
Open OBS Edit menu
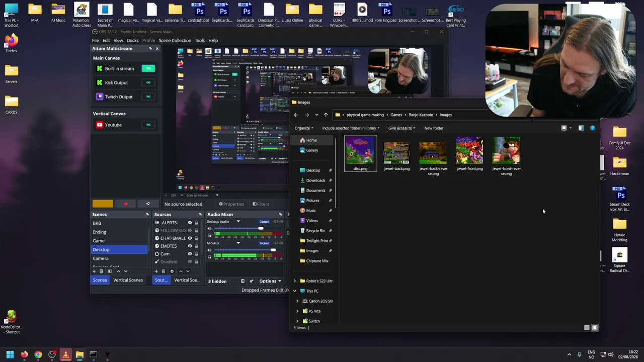coord(106,40)
